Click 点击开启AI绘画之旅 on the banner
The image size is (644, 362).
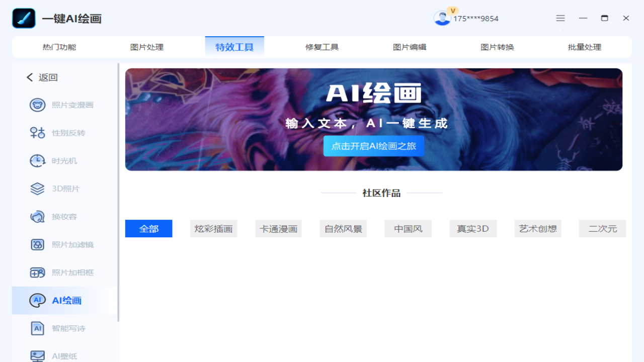click(373, 146)
